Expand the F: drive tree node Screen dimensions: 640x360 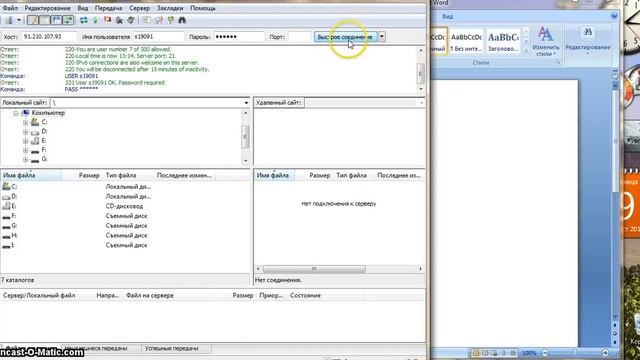(25, 151)
